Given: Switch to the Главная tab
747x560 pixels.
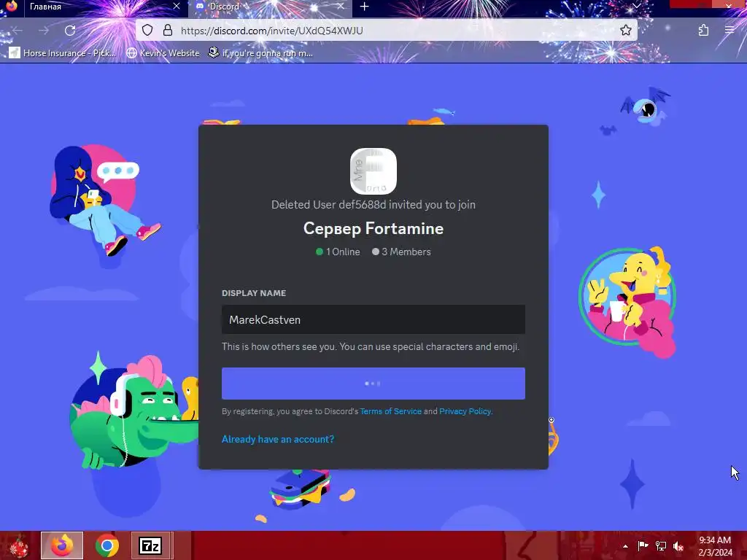Looking at the screenshot, I should [x=100, y=7].
